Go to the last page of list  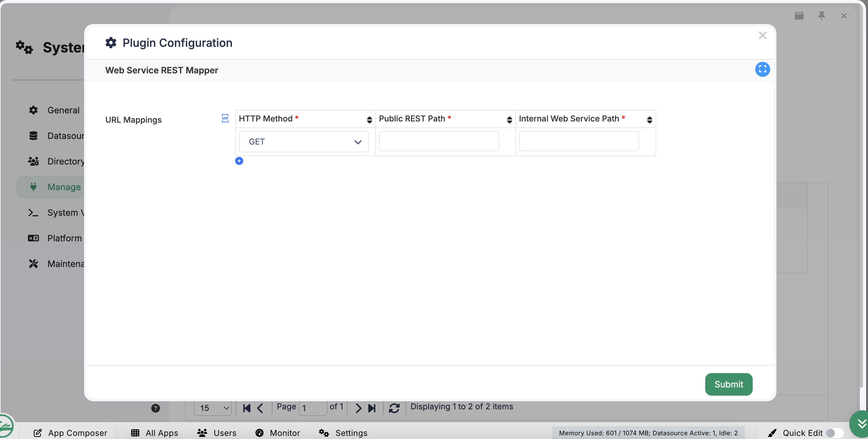tap(372, 408)
